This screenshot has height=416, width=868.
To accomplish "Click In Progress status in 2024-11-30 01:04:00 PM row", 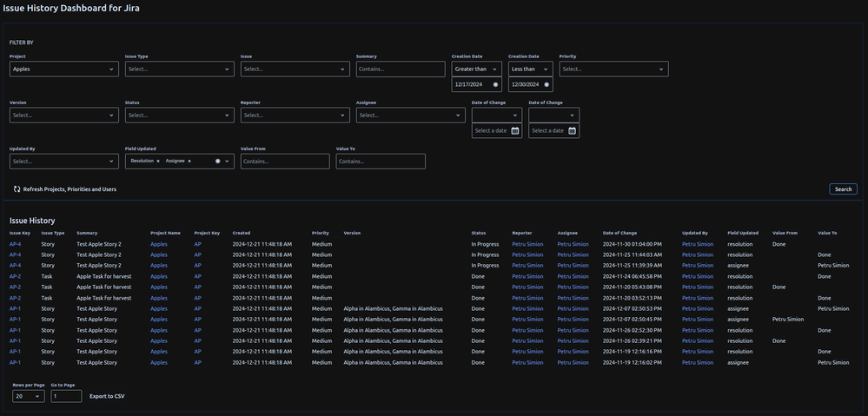I will coord(485,244).
